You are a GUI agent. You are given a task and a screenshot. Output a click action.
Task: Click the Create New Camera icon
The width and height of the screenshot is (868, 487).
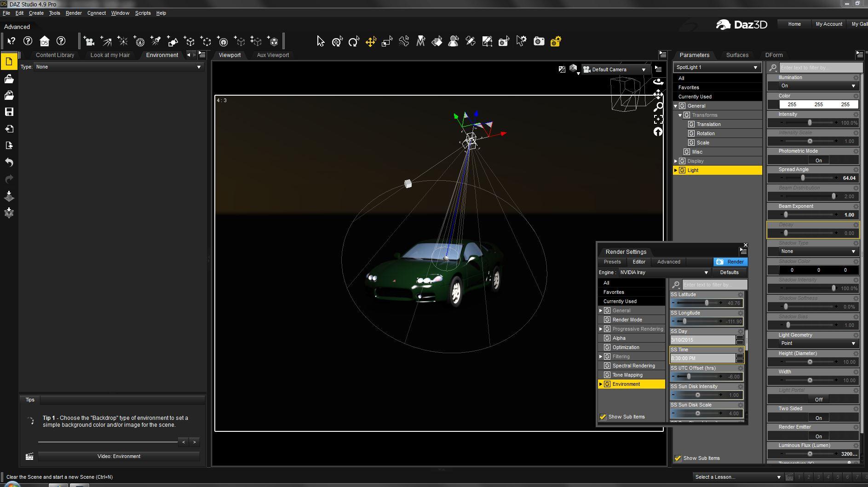coord(89,42)
